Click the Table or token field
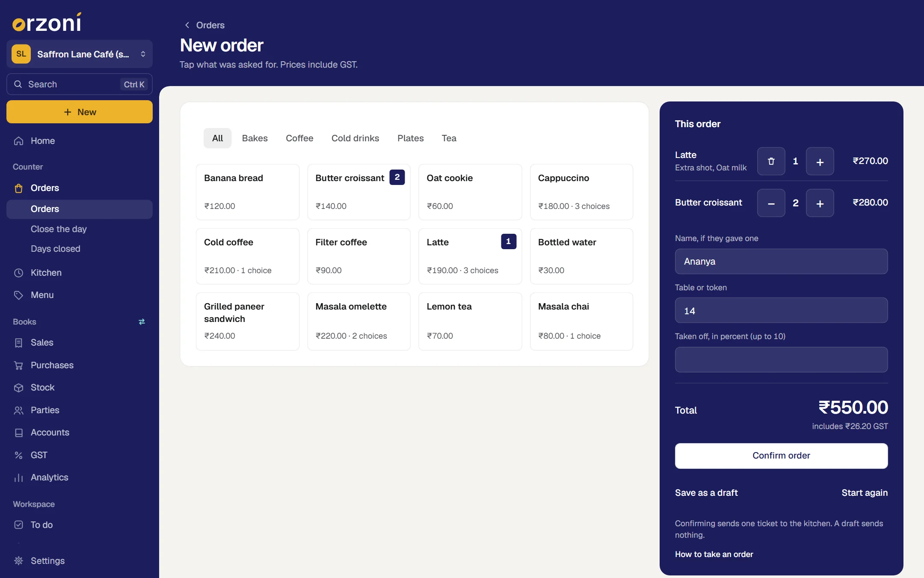 [x=781, y=310]
